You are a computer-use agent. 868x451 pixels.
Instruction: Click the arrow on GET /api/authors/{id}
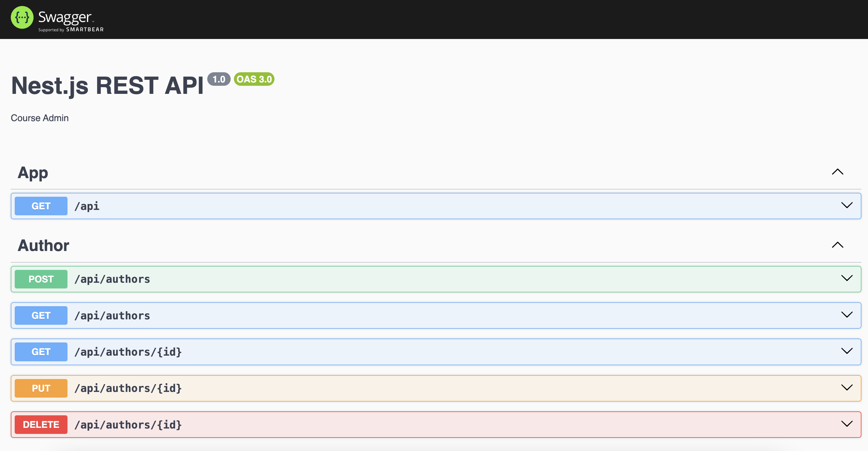846,351
